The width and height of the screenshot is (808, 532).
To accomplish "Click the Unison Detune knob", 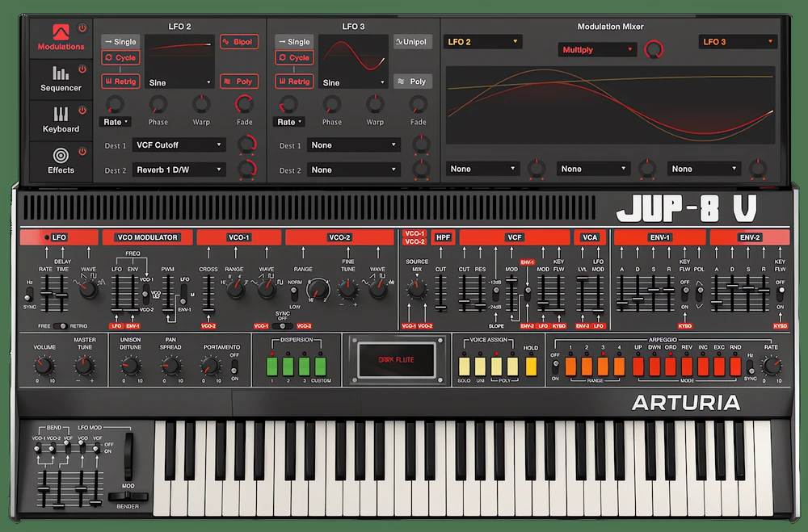I will [130, 366].
